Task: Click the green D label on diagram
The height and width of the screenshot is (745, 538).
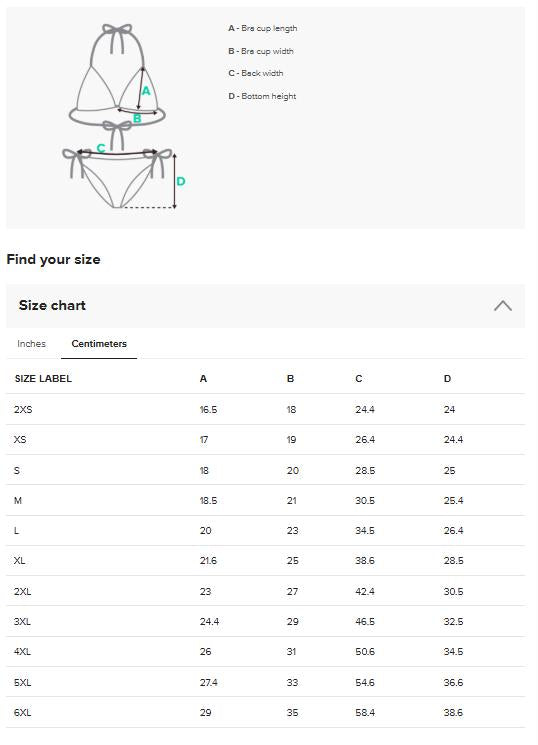Action: [x=181, y=181]
